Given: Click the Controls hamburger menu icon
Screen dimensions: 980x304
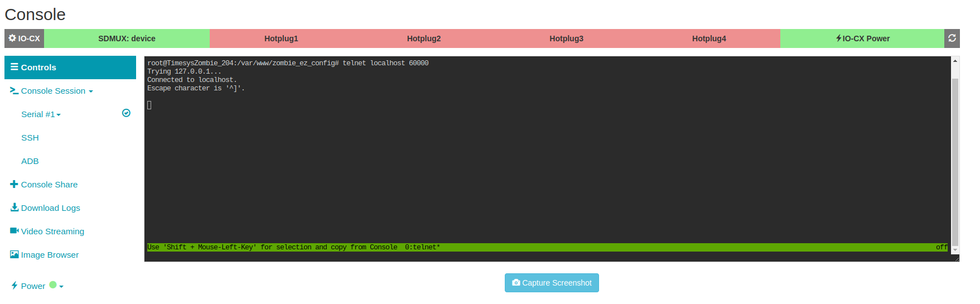Looking at the screenshot, I should (x=15, y=67).
